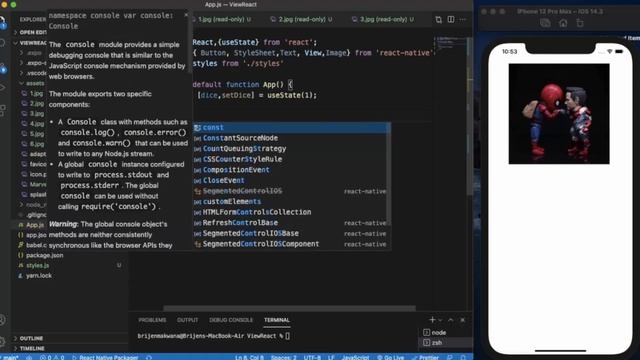
Task: Click LF end-of-line indicator
Action: coord(331,357)
